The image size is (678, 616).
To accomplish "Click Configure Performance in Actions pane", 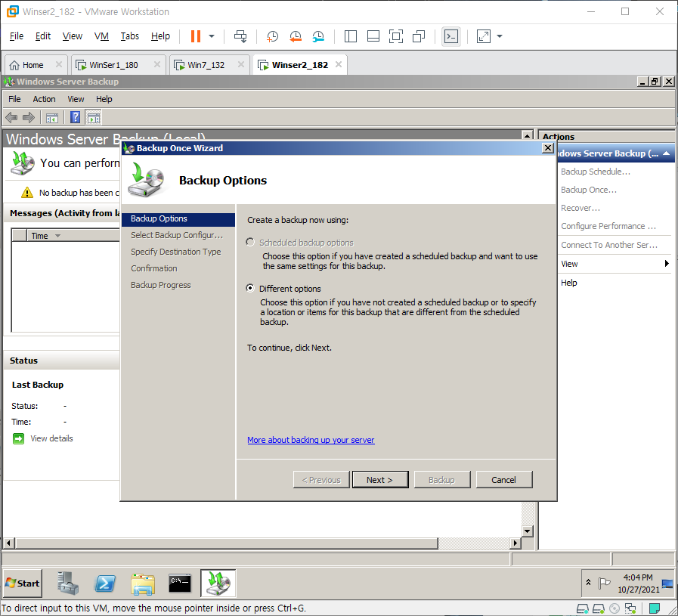I will tap(608, 226).
